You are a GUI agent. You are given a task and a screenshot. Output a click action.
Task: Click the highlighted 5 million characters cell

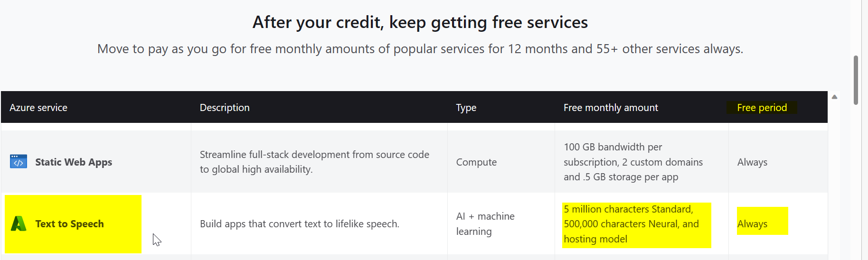click(x=636, y=224)
